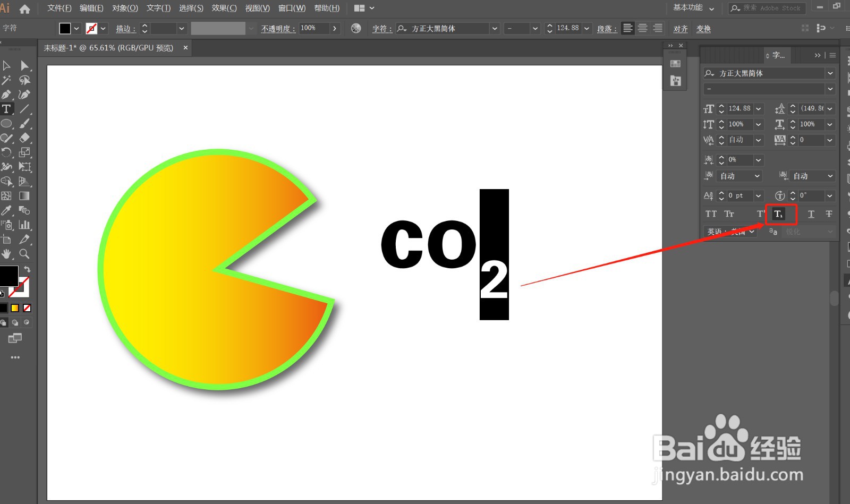
Task: Click the Adobe Stock search field
Action: 767,8
